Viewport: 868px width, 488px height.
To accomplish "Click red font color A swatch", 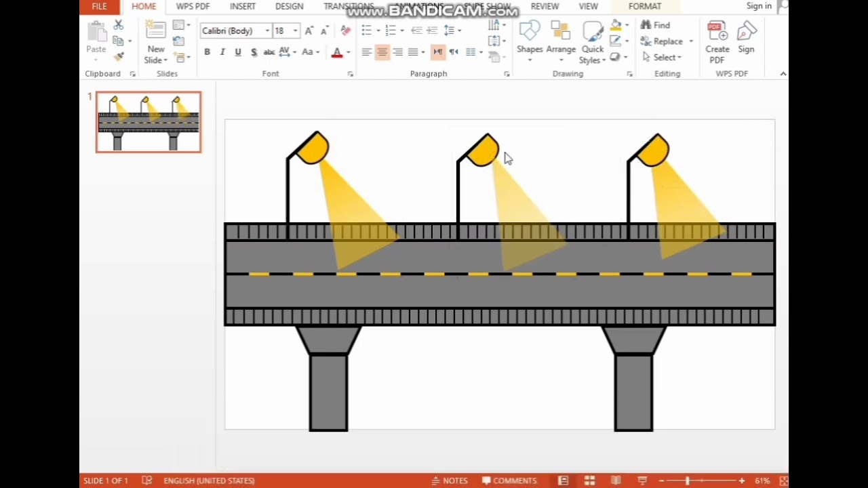I will (x=337, y=52).
